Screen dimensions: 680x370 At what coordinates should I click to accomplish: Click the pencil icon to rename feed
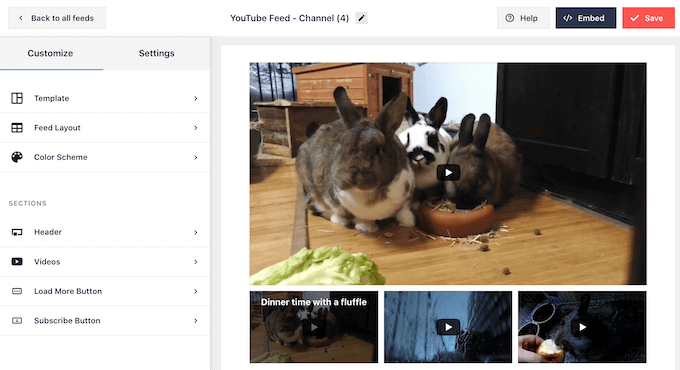(x=361, y=18)
